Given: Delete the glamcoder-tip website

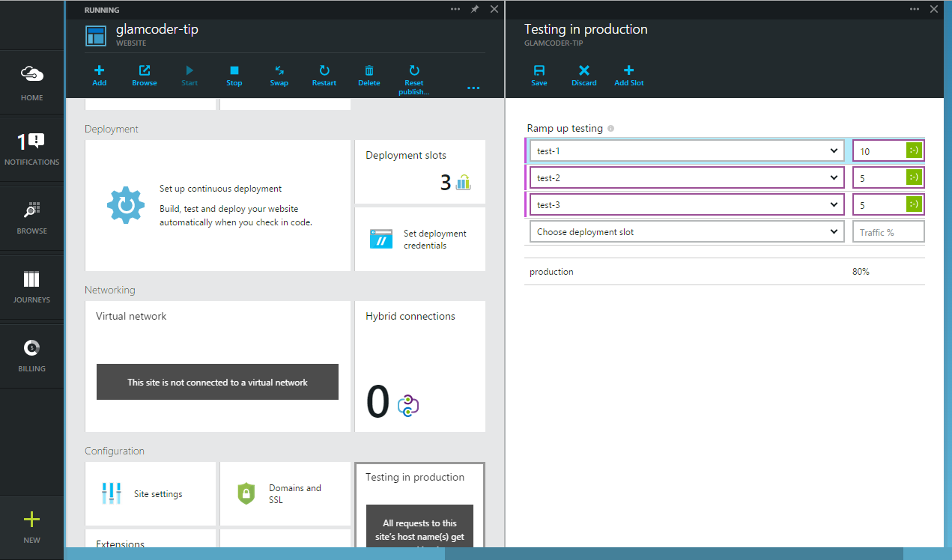Looking at the screenshot, I should [369, 79].
